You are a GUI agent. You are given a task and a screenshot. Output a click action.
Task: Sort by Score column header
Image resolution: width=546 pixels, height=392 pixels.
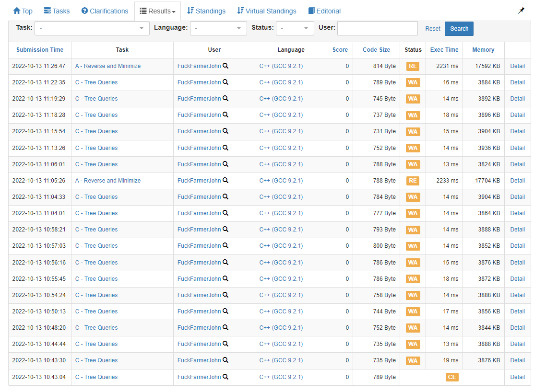point(340,50)
